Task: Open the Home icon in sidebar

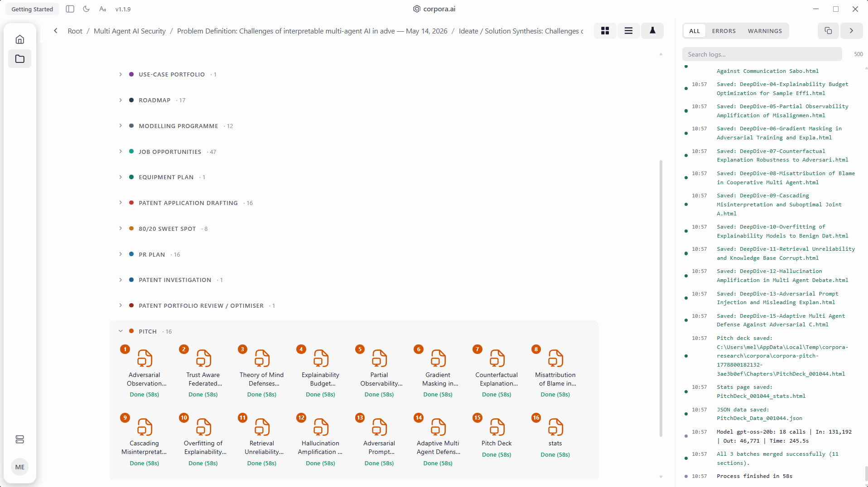Action: (x=19, y=39)
